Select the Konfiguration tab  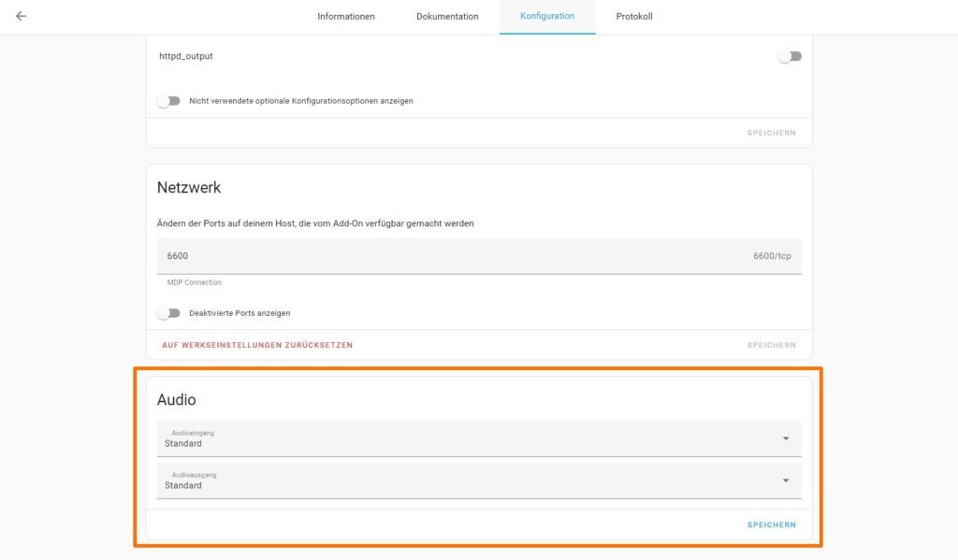point(547,17)
